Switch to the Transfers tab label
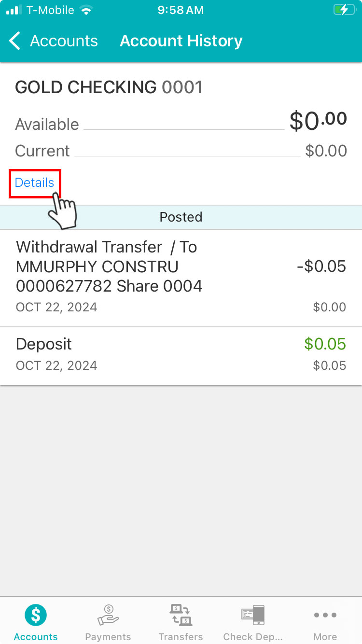This screenshot has width=362, height=644. [181, 636]
